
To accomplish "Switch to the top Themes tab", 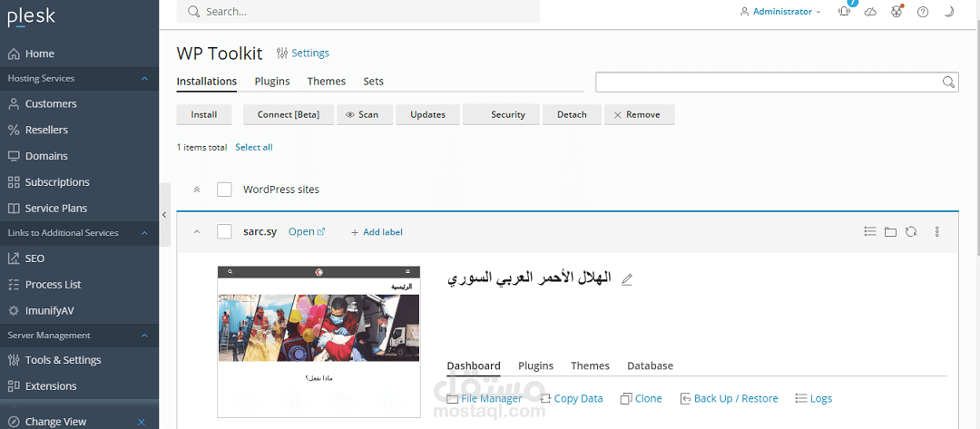I will coord(327,82).
